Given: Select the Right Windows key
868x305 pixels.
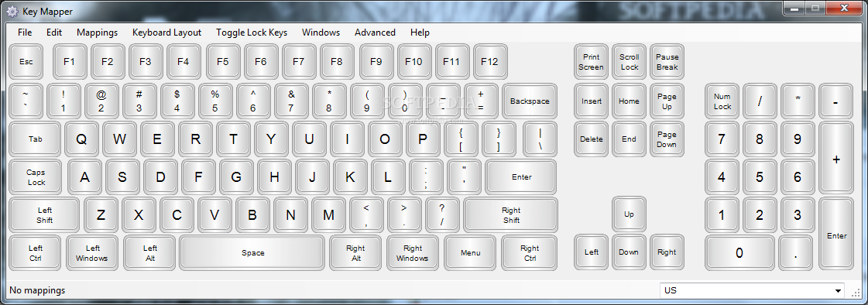Looking at the screenshot, I should [x=413, y=253].
